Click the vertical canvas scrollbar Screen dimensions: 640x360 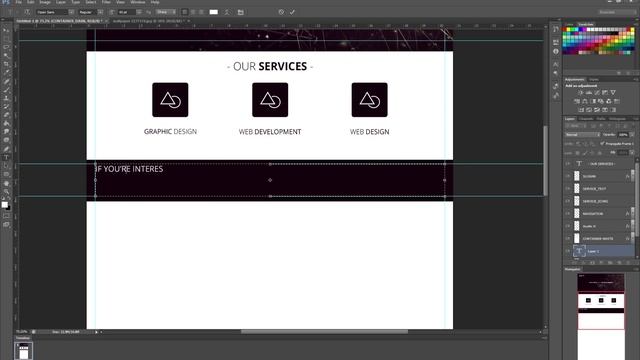(545, 160)
